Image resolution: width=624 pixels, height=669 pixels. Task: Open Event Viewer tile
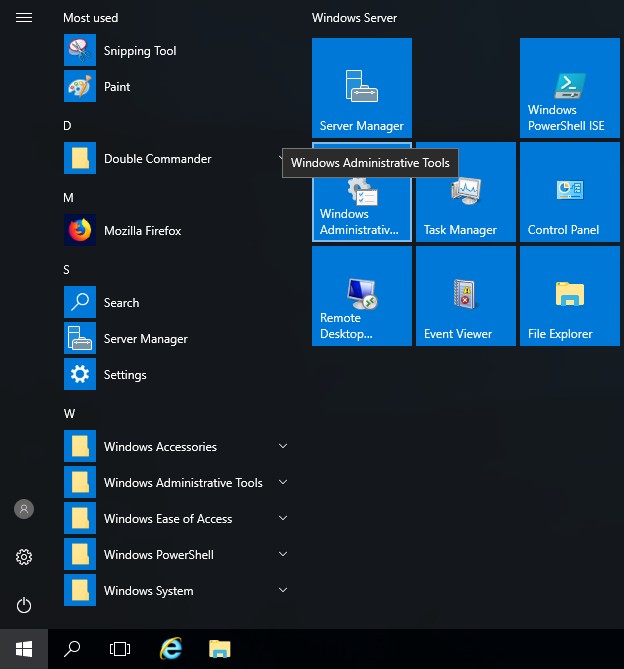pyautogui.click(x=465, y=296)
